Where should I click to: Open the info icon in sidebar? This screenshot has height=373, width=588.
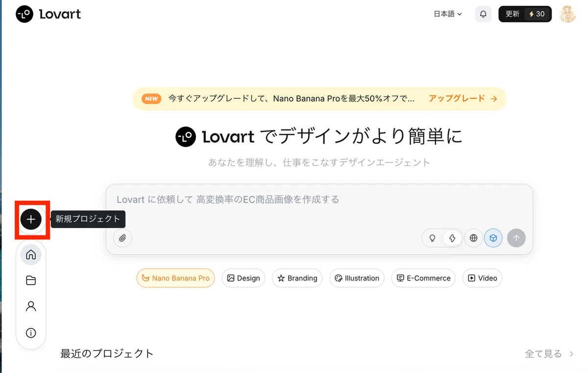31,333
